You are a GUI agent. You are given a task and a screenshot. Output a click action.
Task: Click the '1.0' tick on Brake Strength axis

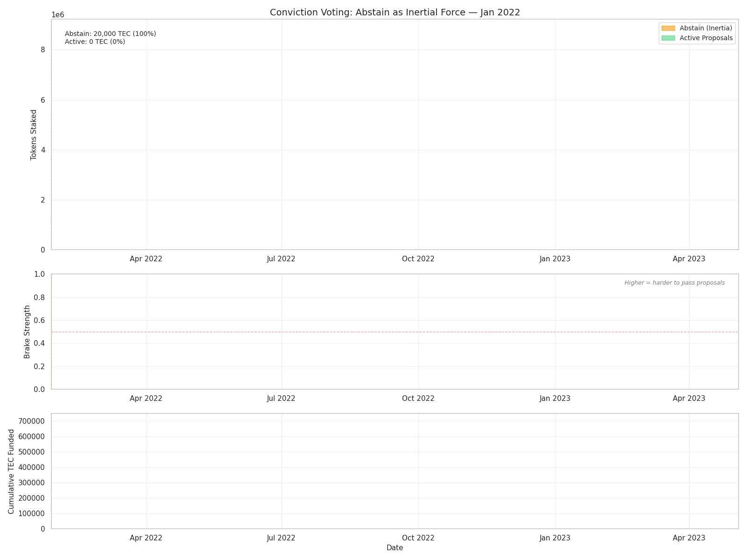pyautogui.click(x=40, y=274)
